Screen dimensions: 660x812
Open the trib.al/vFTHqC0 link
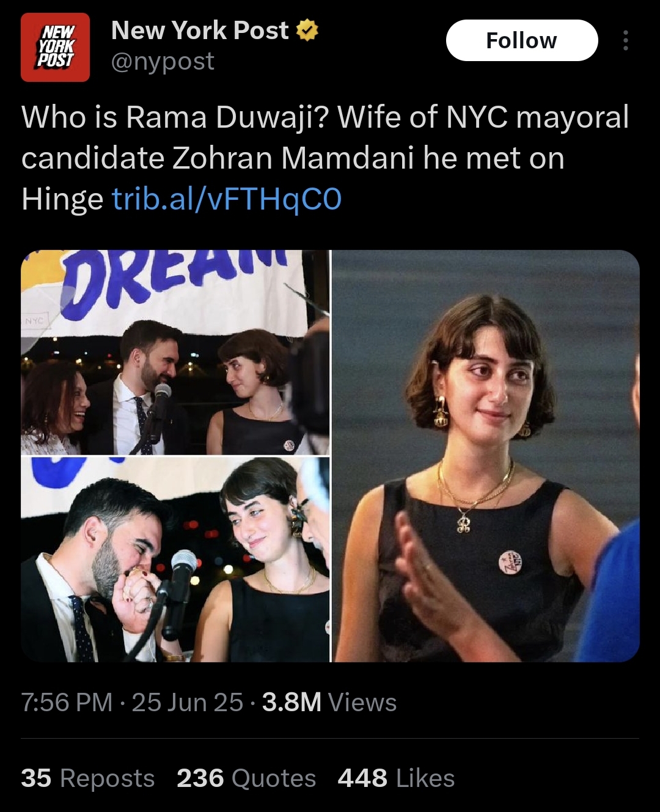tap(227, 199)
